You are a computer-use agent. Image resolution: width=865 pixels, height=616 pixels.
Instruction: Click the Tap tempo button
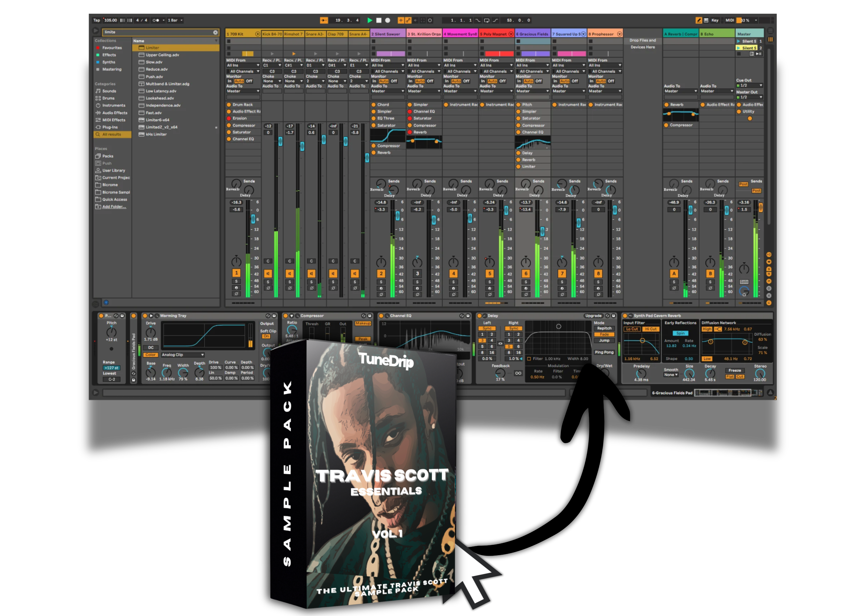(97, 21)
